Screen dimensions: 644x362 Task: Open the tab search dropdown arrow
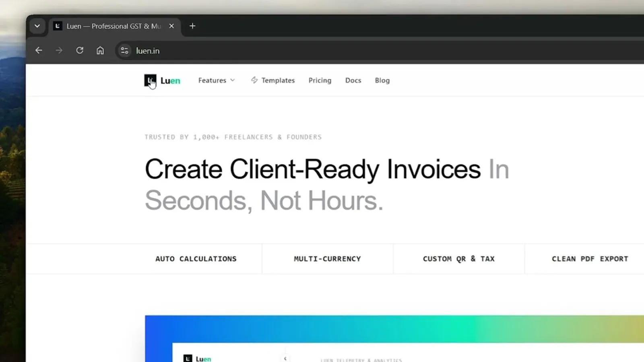(x=37, y=26)
